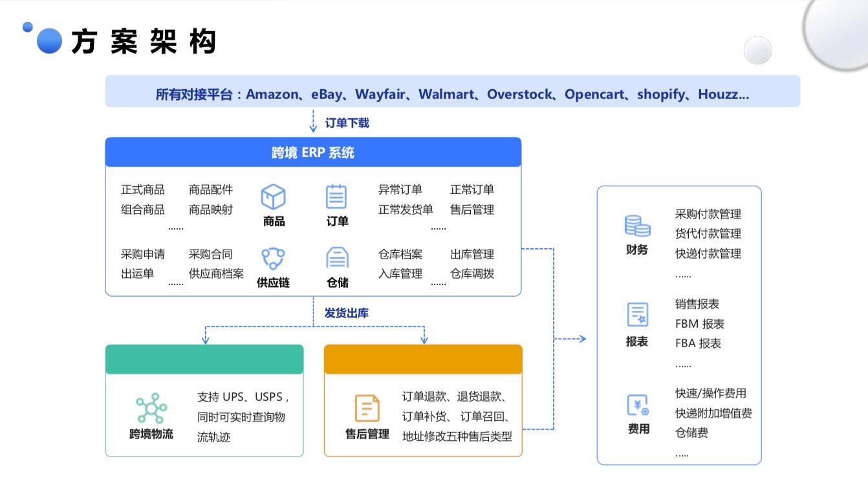Select the 采购付款管理 text
The height and width of the screenshot is (494, 868).
[x=708, y=214]
